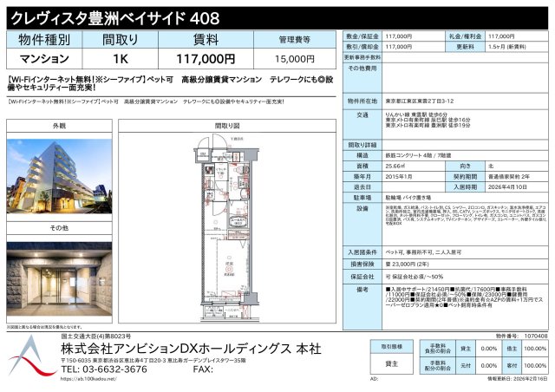The height and width of the screenshot is (392, 555).
Task: Select the 面積 label
Action: click(x=362, y=166)
